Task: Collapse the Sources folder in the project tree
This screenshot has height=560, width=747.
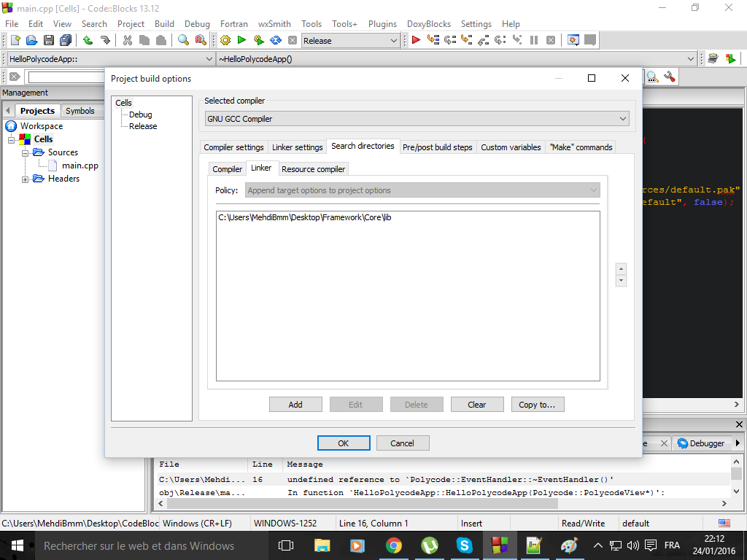Action: [x=25, y=152]
